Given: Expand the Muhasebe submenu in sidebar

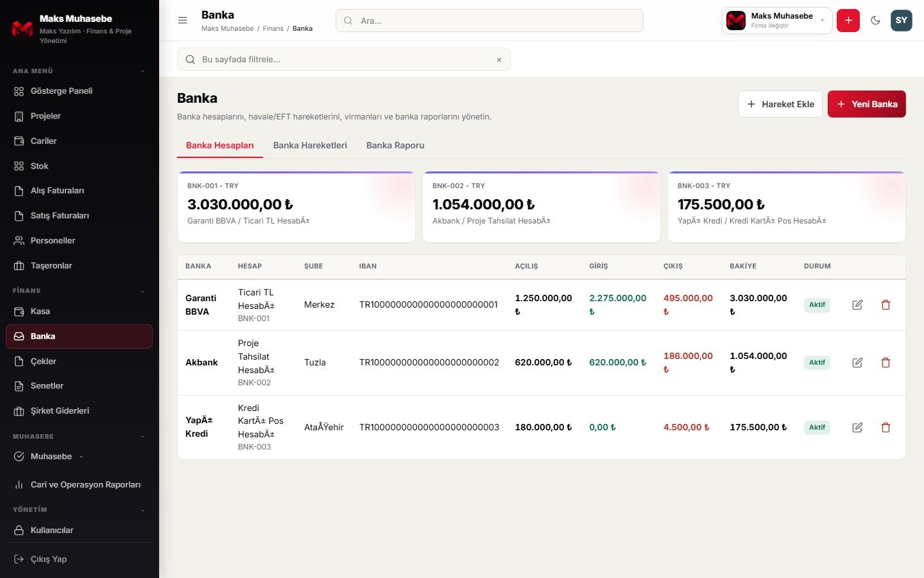Looking at the screenshot, I should [80, 457].
